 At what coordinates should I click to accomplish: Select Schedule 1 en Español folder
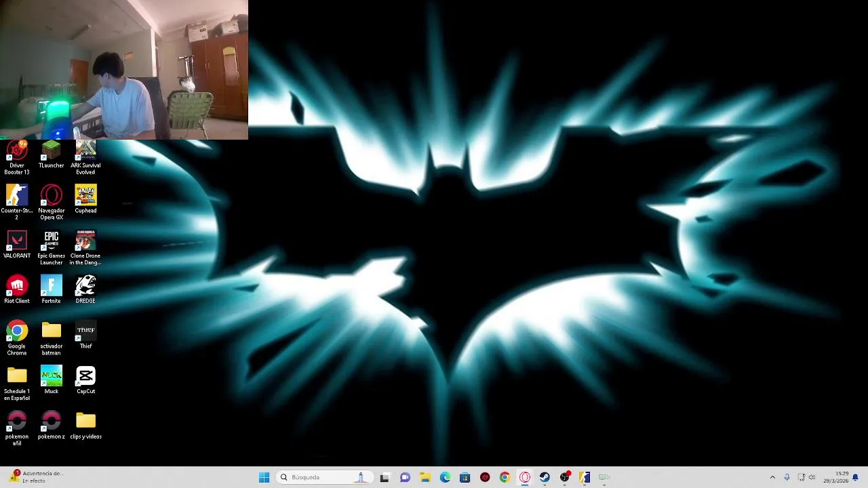point(17,383)
